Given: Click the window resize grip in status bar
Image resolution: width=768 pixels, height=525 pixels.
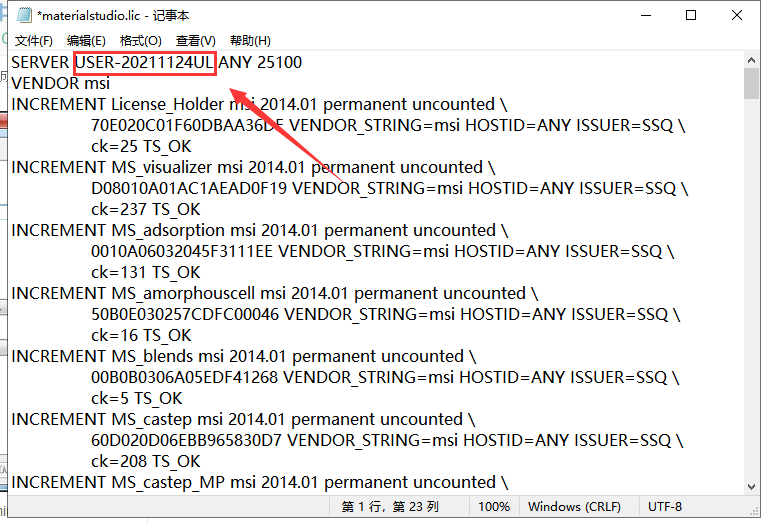Looking at the screenshot, I should click(x=755, y=511).
